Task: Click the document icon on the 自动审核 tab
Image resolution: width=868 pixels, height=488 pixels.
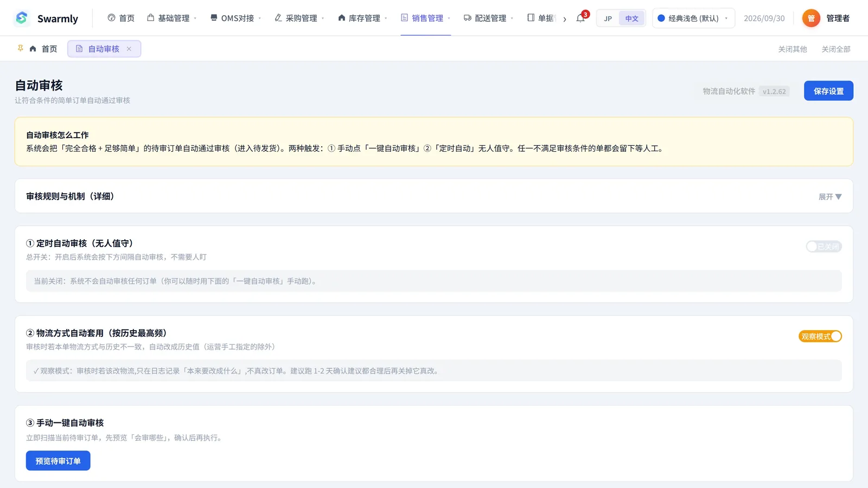Action: [79, 49]
